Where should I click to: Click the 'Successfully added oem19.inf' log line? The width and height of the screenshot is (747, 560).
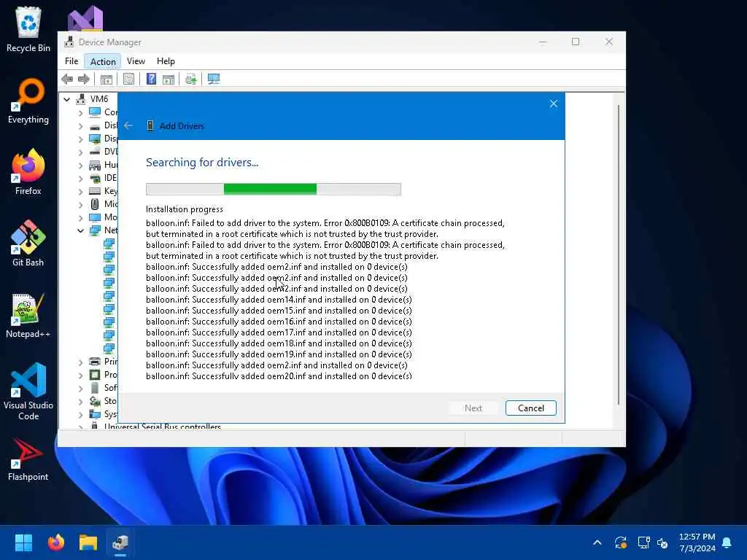point(279,354)
